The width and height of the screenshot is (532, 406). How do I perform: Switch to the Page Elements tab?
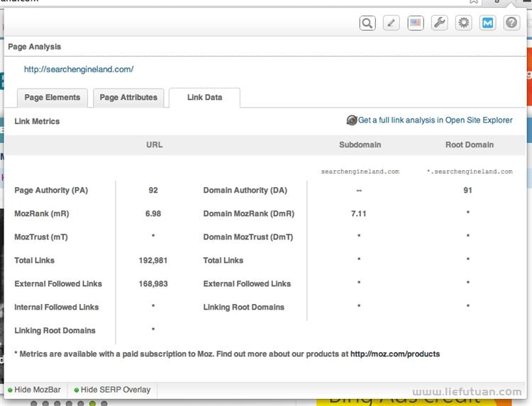[52, 98]
